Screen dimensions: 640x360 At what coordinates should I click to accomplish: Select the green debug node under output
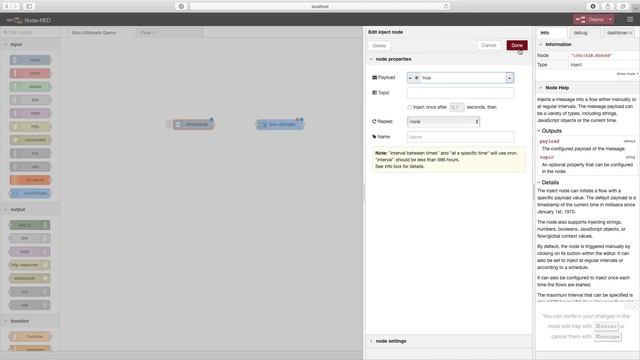click(x=30, y=225)
